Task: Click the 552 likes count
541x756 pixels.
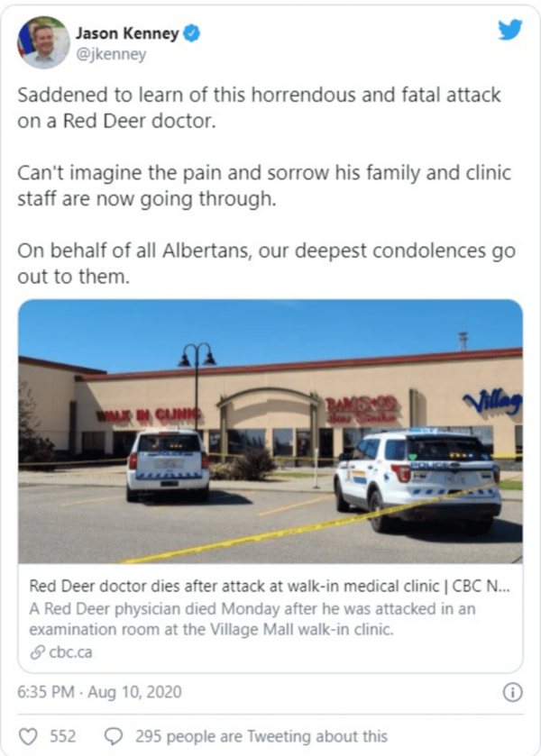Action: (x=63, y=736)
